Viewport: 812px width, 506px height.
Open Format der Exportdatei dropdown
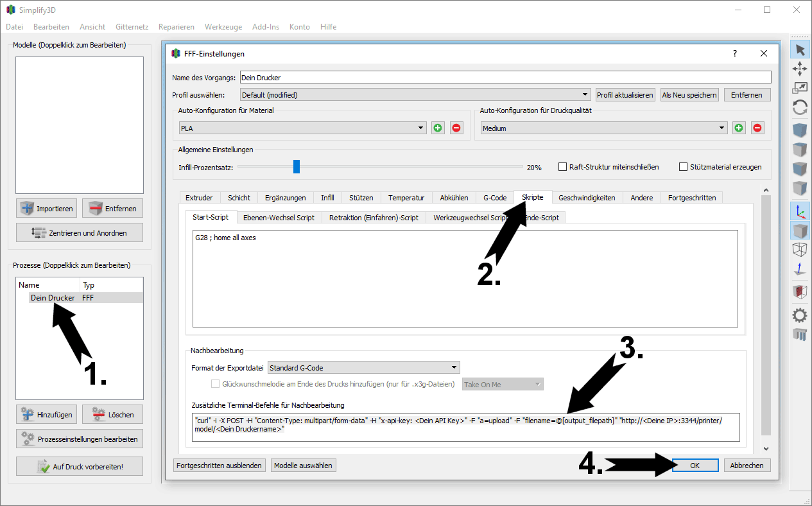tap(364, 368)
